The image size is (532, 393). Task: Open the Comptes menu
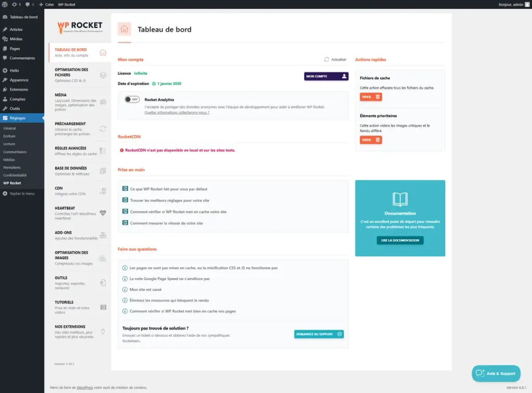(x=22, y=99)
